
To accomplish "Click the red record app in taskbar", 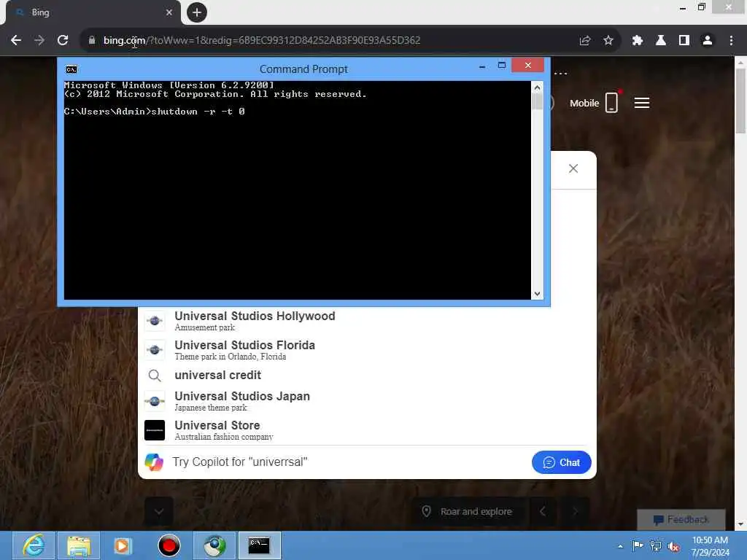I will click(x=169, y=545).
